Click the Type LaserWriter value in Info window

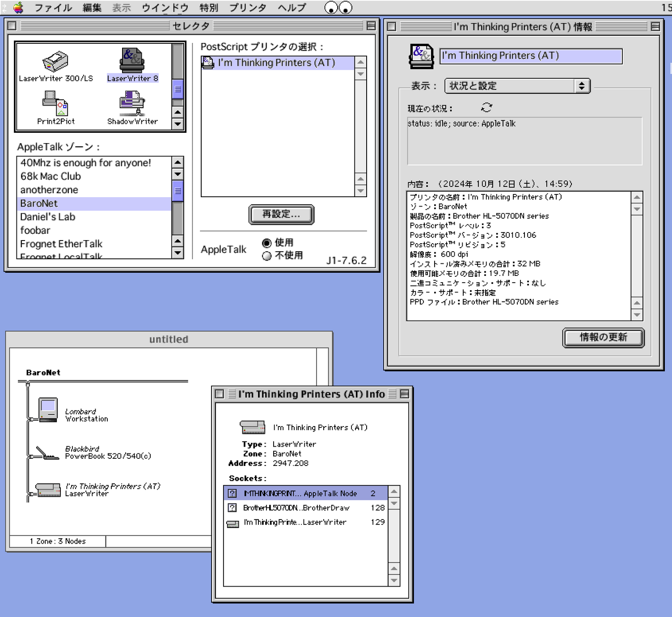[294, 444]
